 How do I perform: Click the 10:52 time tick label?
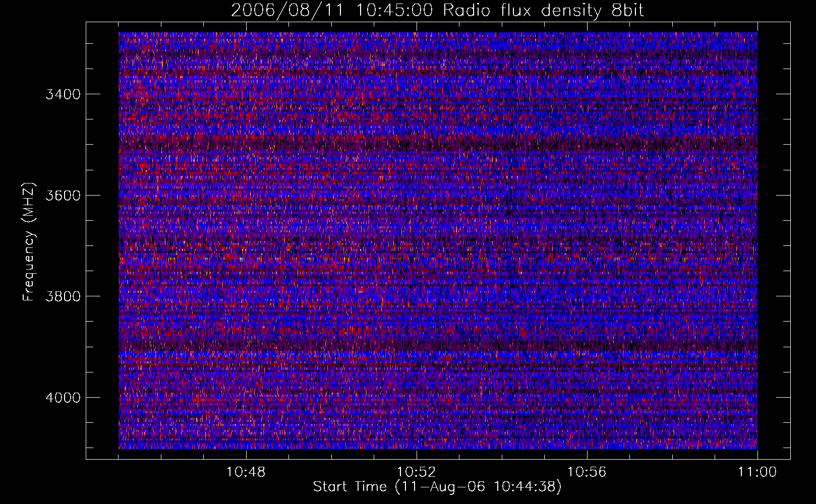click(x=417, y=472)
